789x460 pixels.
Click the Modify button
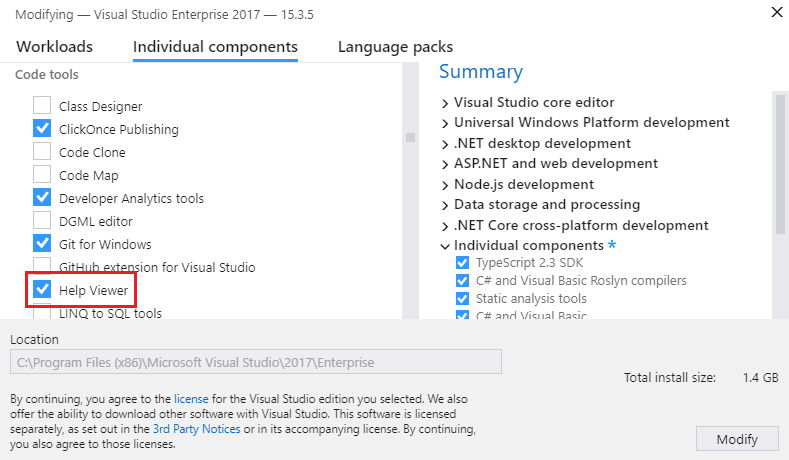pos(737,439)
